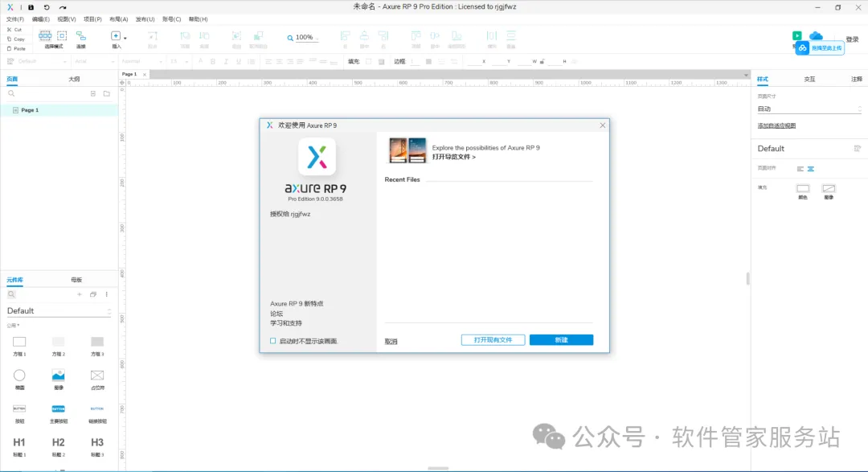The width and height of the screenshot is (868, 472).
Task: Click the add library plus icon
Action: (79, 294)
